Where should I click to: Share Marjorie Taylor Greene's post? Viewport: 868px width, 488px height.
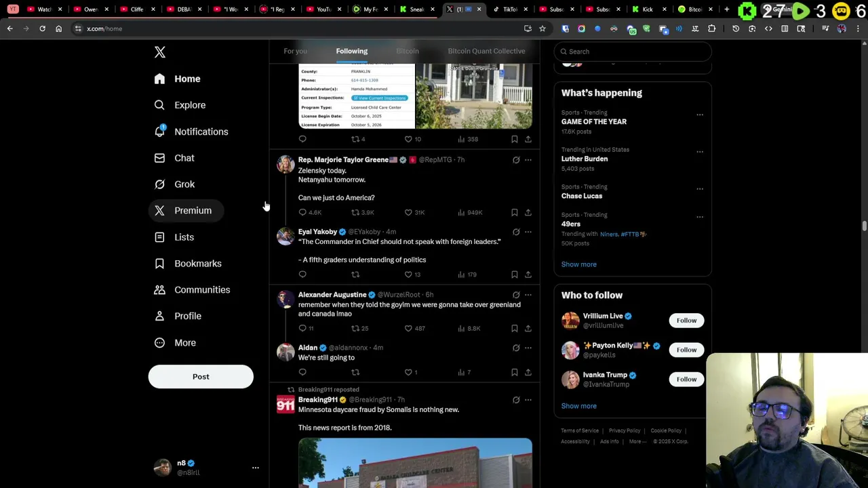[528, 213]
